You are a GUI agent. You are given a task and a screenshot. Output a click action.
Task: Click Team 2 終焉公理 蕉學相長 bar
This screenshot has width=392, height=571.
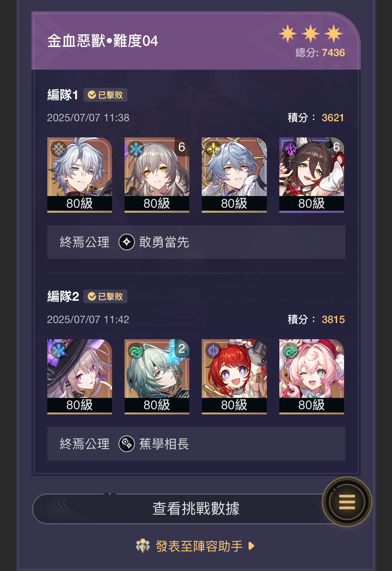point(196,444)
